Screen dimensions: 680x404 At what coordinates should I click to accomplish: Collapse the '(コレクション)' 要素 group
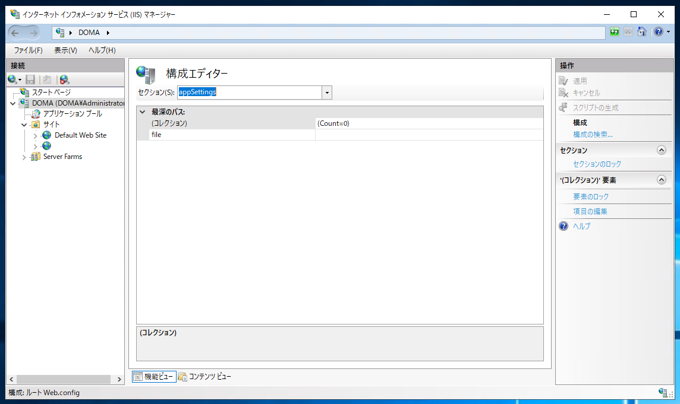661,179
